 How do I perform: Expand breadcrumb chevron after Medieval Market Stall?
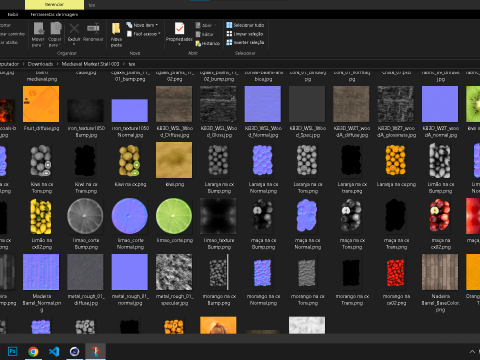(x=124, y=64)
